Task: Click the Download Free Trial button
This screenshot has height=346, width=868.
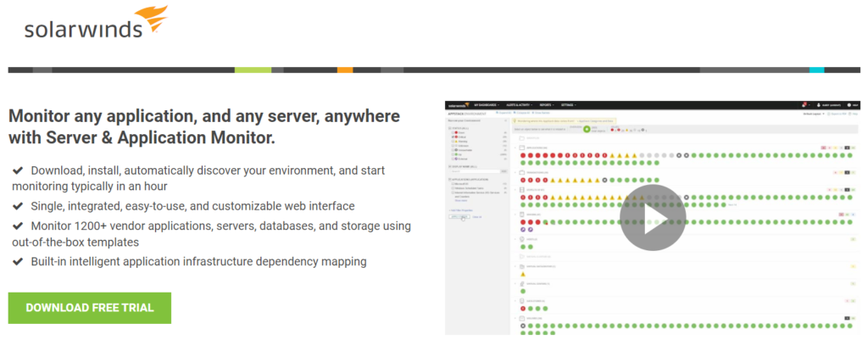Action: pos(90,308)
